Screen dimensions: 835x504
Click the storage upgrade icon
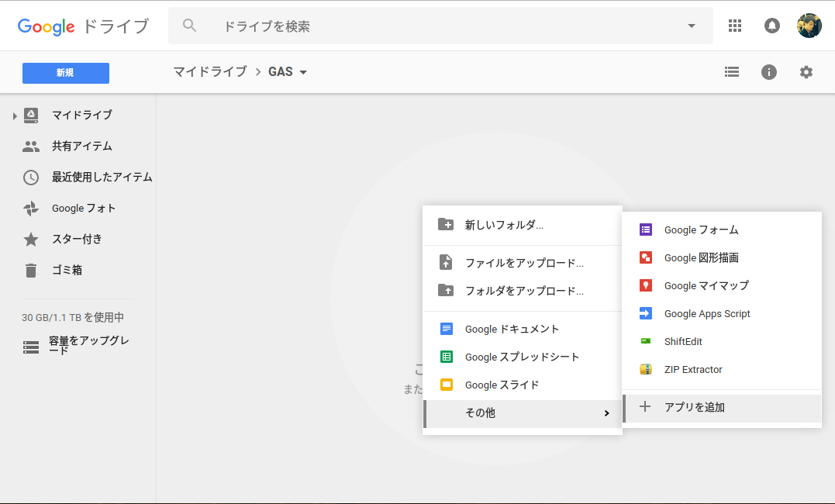coord(31,347)
